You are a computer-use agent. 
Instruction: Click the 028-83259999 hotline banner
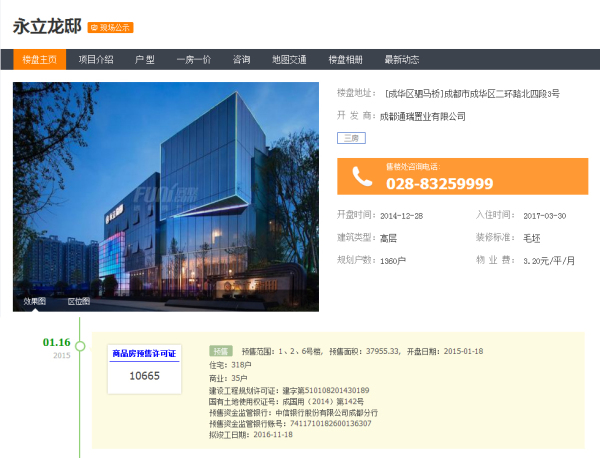[x=462, y=177]
